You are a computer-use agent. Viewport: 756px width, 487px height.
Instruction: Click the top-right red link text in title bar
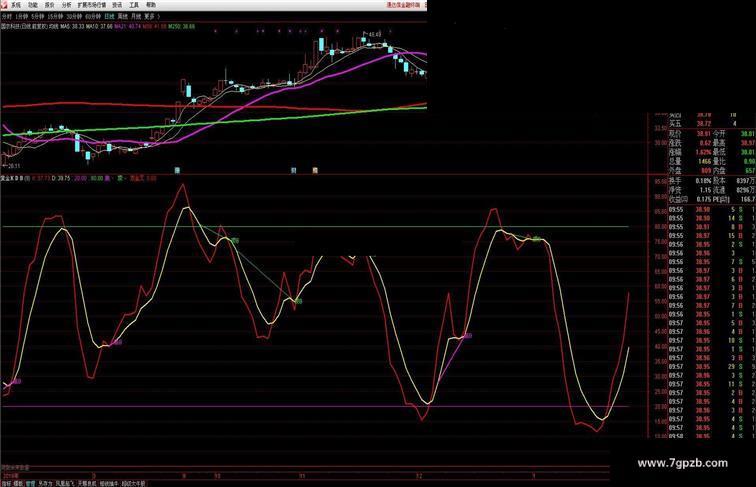click(x=403, y=5)
